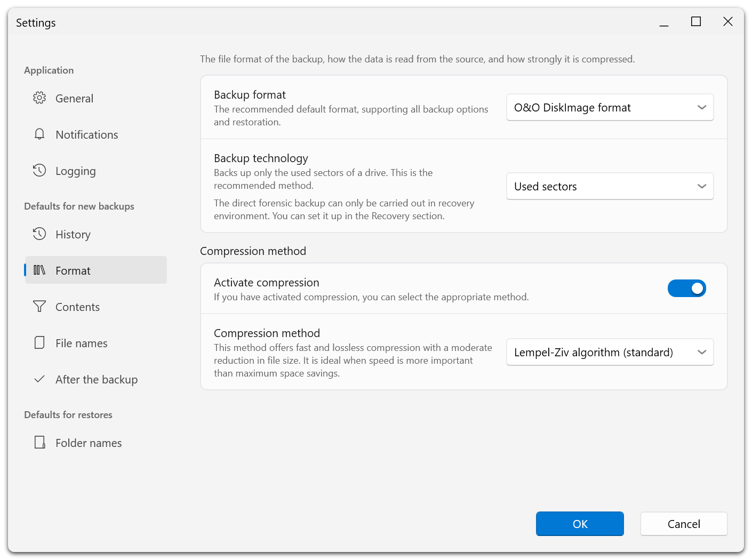
Task: Click the Format books icon
Action: pyautogui.click(x=39, y=270)
